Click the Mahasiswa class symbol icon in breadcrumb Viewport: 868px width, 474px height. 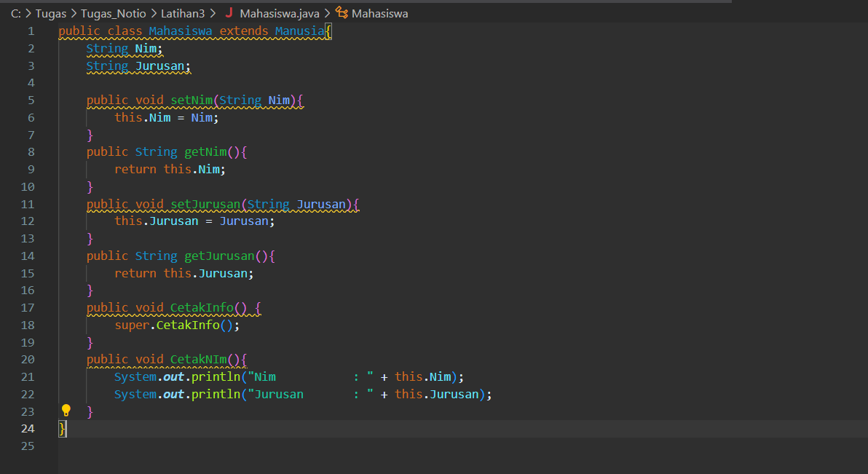[342, 12]
